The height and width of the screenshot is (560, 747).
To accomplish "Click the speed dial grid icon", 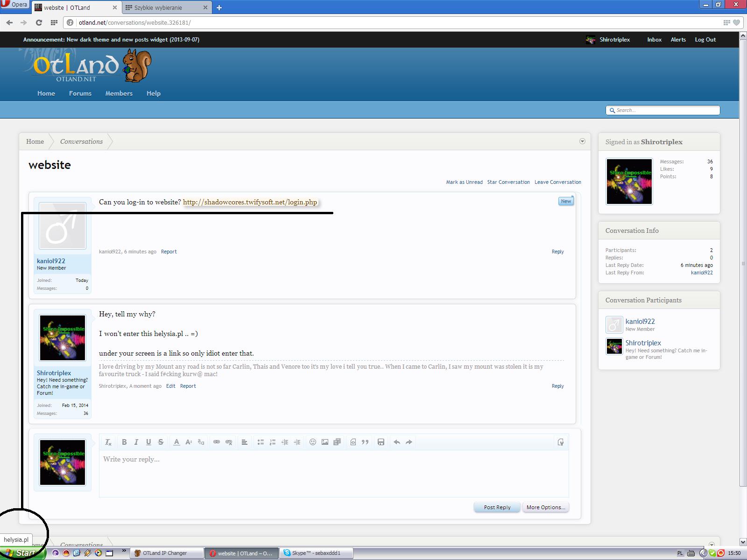I will pos(54,22).
